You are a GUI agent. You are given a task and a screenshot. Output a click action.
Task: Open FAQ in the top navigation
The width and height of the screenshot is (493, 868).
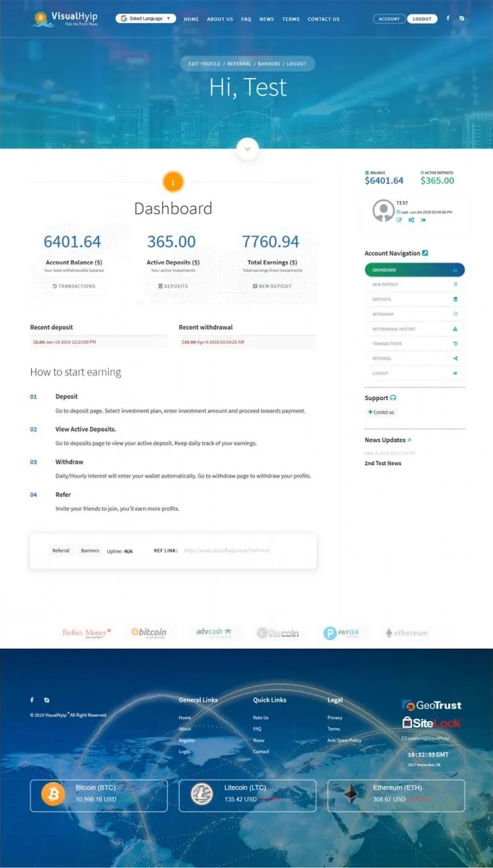pos(246,19)
